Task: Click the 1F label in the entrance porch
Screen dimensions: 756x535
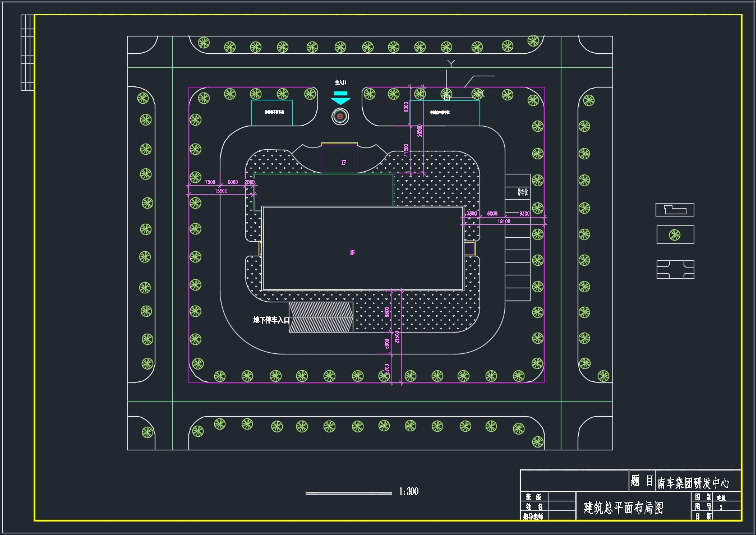Action: [344, 163]
